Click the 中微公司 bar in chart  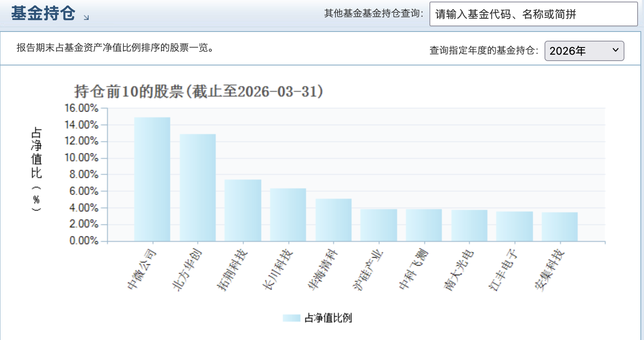click(x=152, y=179)
